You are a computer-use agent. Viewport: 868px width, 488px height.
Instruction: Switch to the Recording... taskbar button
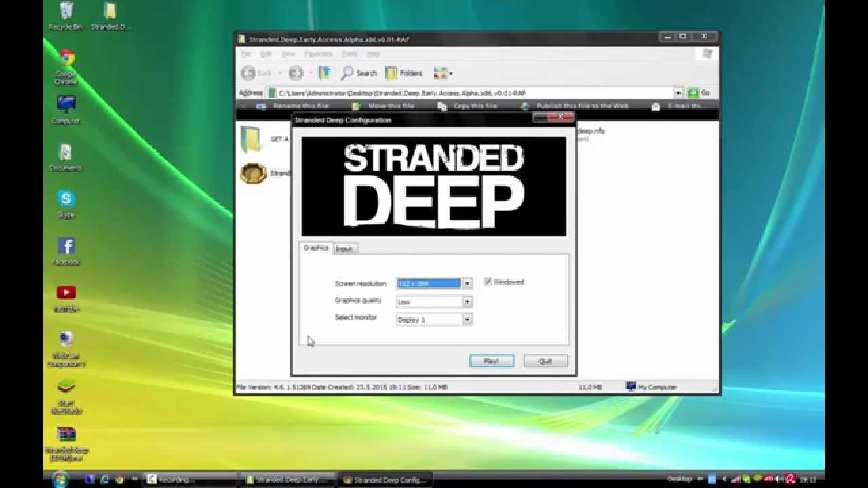point(191,479)
